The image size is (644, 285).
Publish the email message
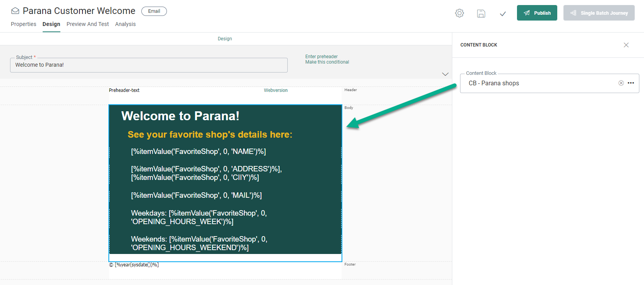pyautogui.click(x=537, y=13)
